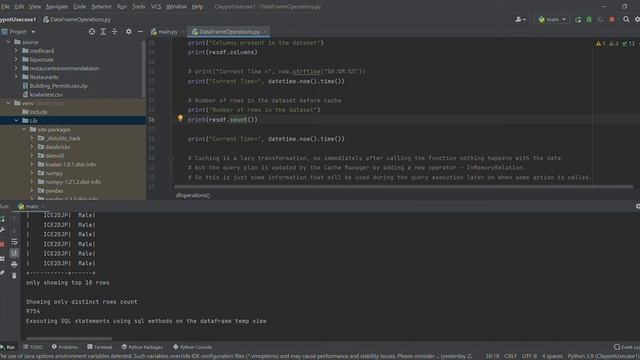Select koalastest.csv file
Viewport: 640px width, 360px height.
click(x=46, y=94)
